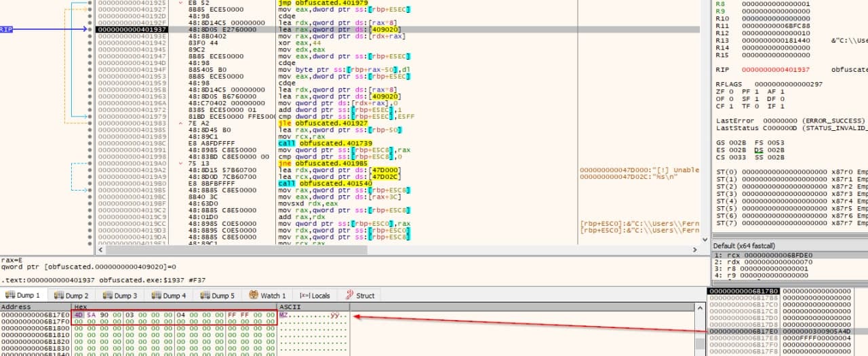This screenshot has height=356, width=868.
Task: Open the Dump 5 memory view icon
Action: pyautogui.click(x=205, y=296)
